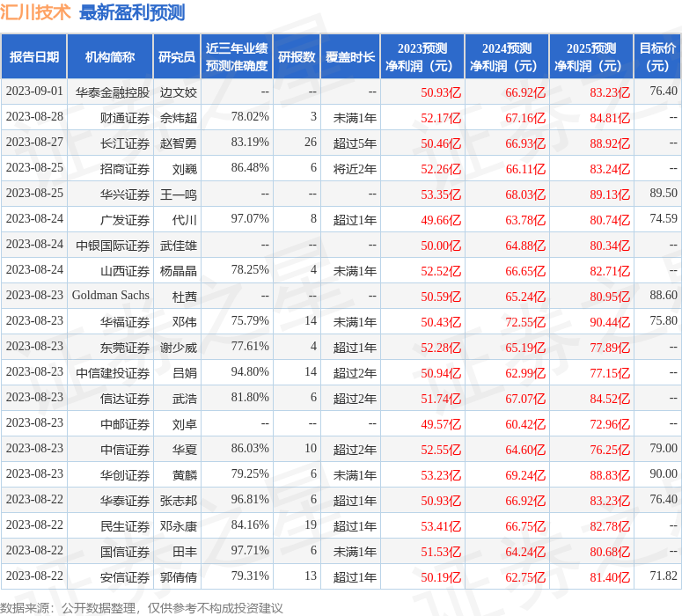This screenshot has height=616, width=682.
Task: Click analyst name 黄麟
Action: click(x=185, y=475)
